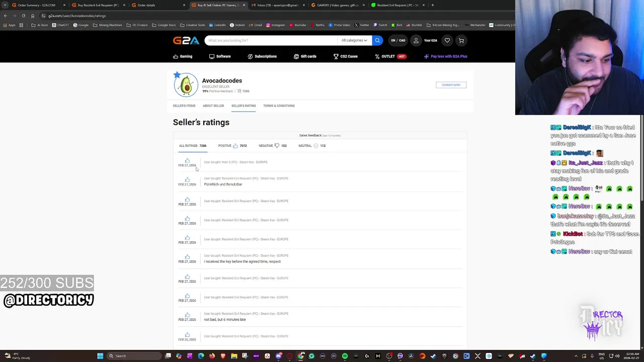Open the Software menu

(x=220, y=56)
